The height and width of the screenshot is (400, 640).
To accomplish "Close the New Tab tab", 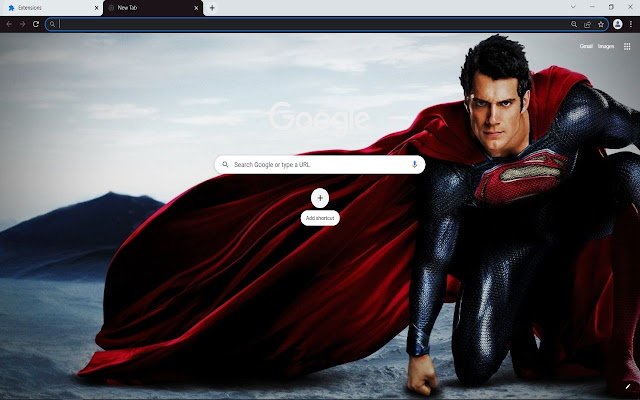I will pos(196,8).
